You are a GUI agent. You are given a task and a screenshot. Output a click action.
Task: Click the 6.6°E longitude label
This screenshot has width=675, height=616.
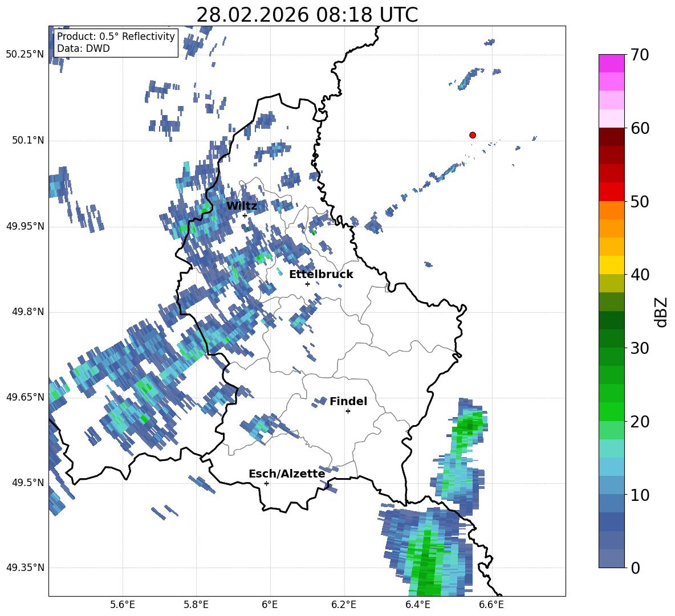coord(491,605)
